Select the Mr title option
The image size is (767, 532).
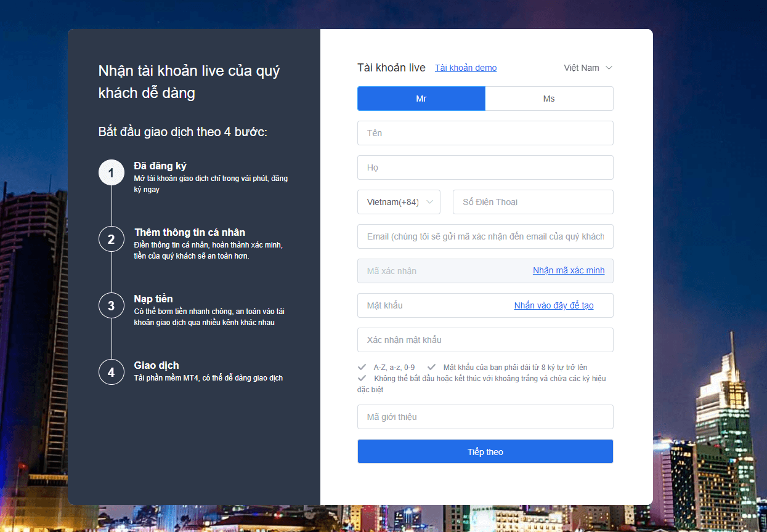click(x=421, y=99)
